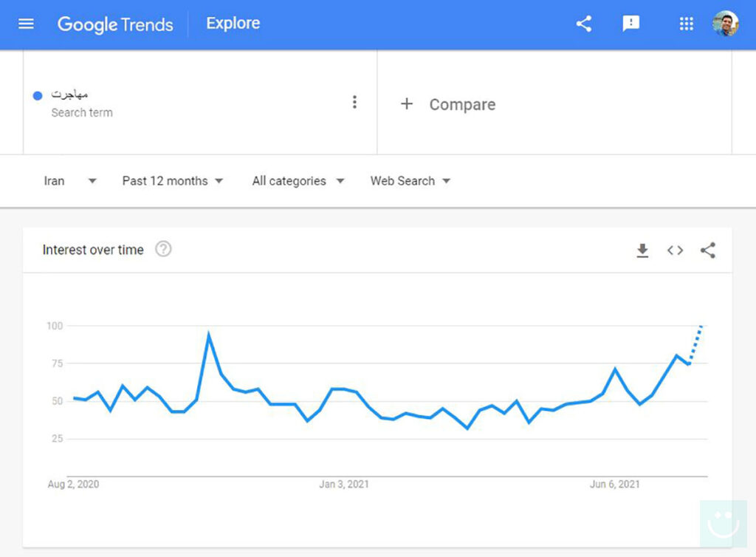Viewport: 756px width, 557px height.
Task: Open the account profile avatar
Action: [726, 24]
